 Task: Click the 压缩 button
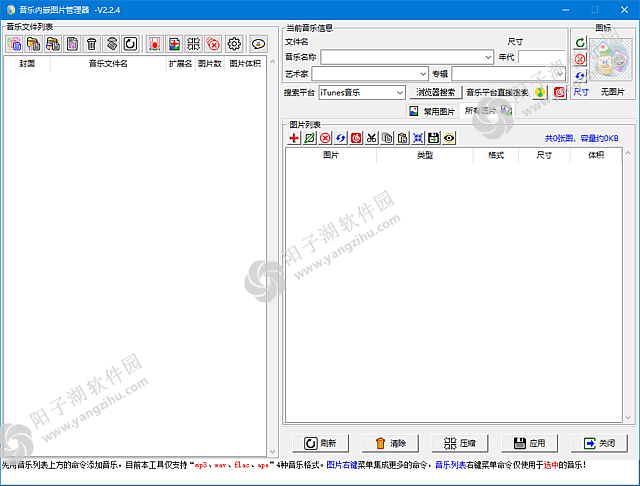460,443
